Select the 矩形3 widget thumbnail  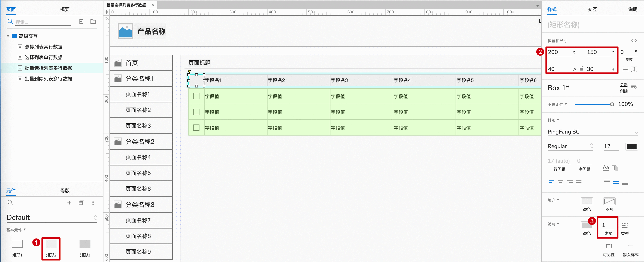pyautogui.click(x=85, y=244)
